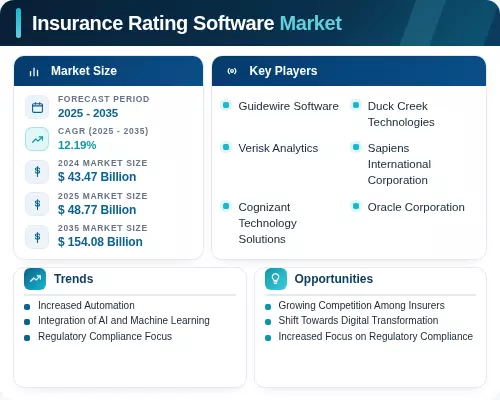The height and width of the screenshot is (400, 500).
Task: Select the value $ 43.47 Billion
Action: pyautogui.click(x=97, y=177)
